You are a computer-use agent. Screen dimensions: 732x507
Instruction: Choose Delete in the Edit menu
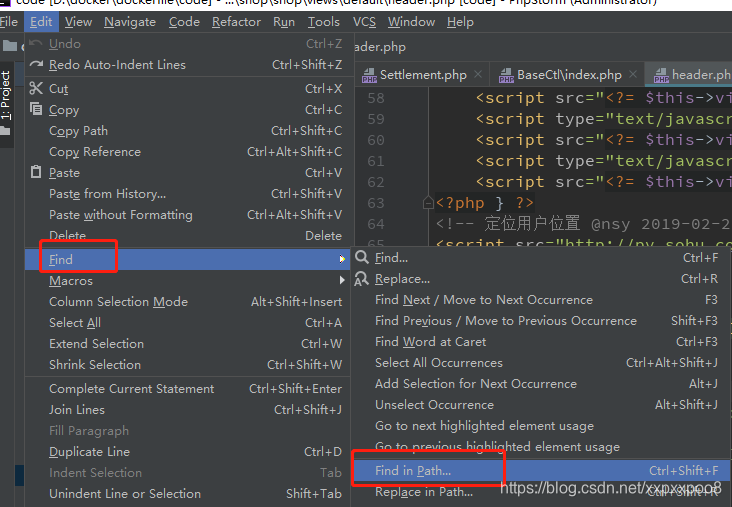[187, 236]
